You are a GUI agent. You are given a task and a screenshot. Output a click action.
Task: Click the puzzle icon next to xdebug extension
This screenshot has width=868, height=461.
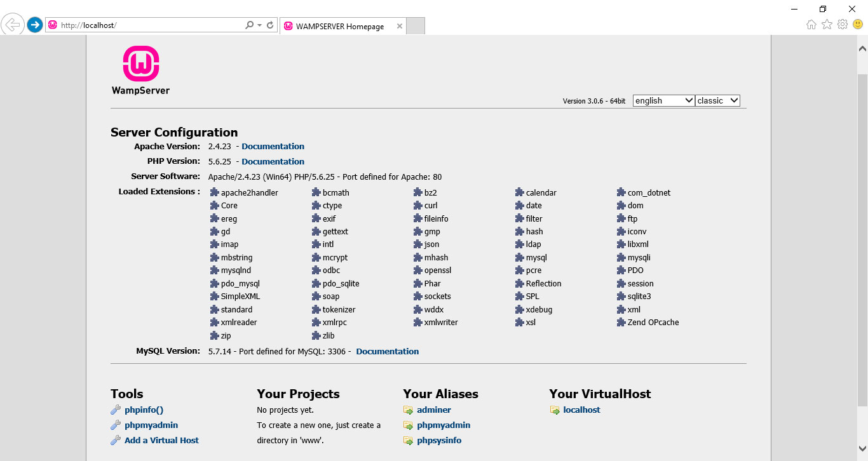click(520, 310)
